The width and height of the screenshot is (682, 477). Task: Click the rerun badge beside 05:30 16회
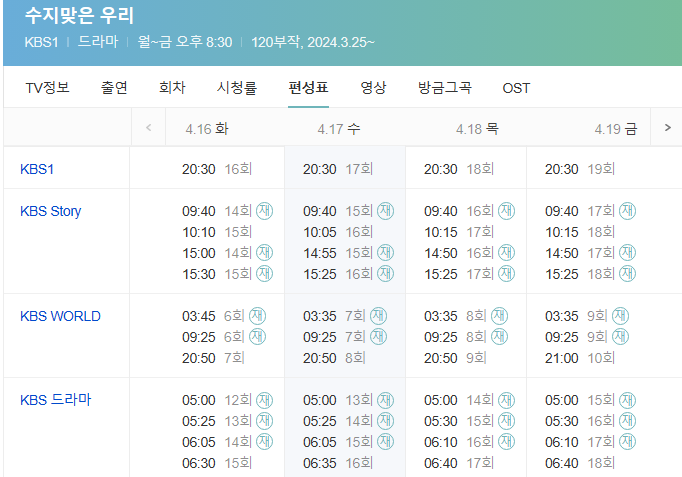click(x=627, y=421)
